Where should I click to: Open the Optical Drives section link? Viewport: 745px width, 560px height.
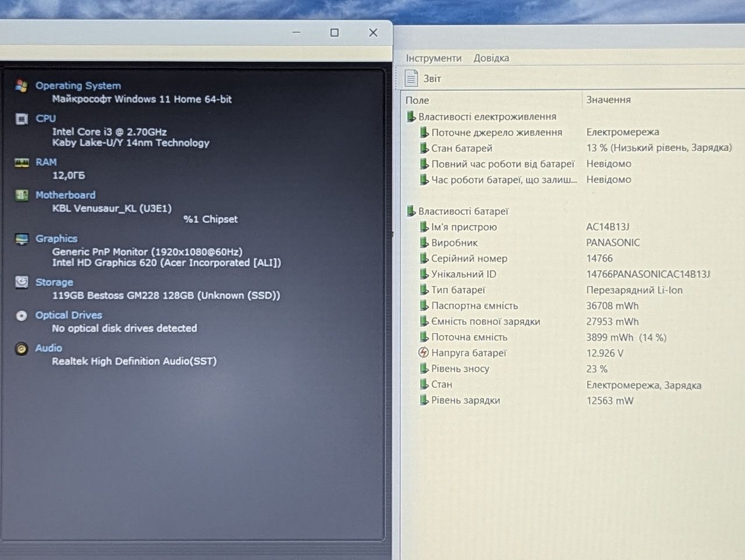point(69,315)
